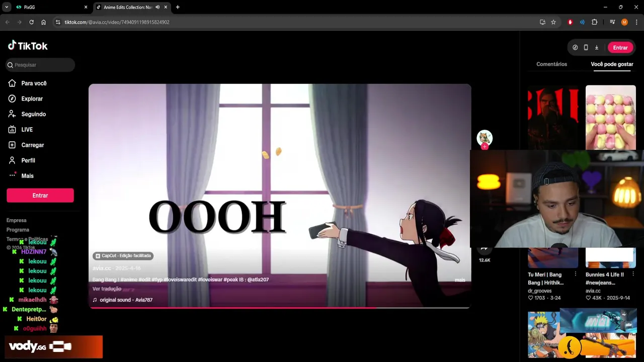The height and width of the screenshot is (362, 644).
Task: Open Bunnies 4 Life !! video title
Action: [604, 279]
